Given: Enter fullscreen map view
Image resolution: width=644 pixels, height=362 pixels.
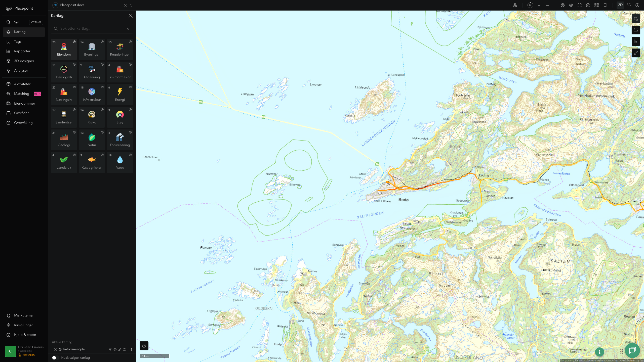Looking at the screenshot, I should click(x=580, y=5).
